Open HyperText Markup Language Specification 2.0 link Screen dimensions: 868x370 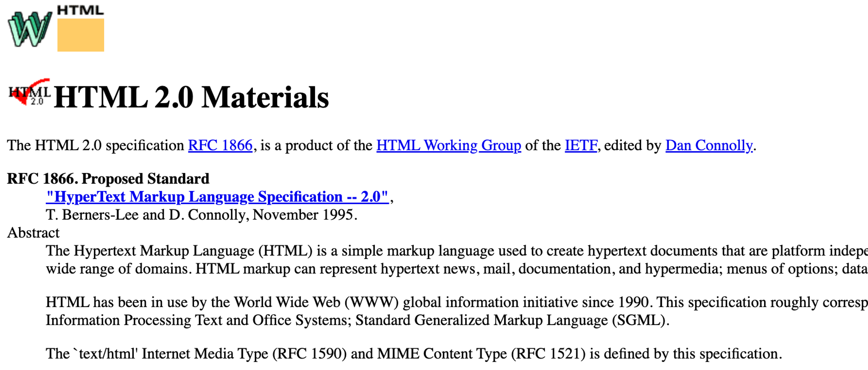pyautogui.click(x=217, y=197)
